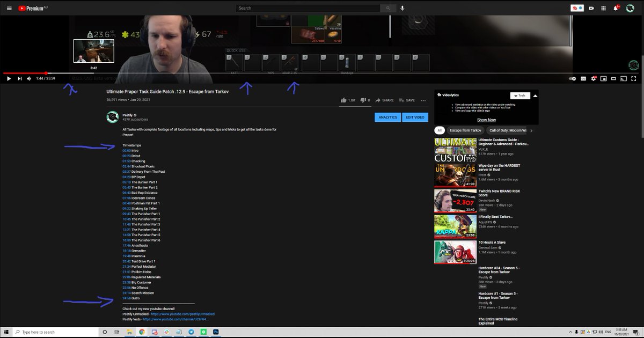Image resolution: width=644 pixels, height=338 pixels.
Task: Open Photoshop from taskbar
Action: 216,332
